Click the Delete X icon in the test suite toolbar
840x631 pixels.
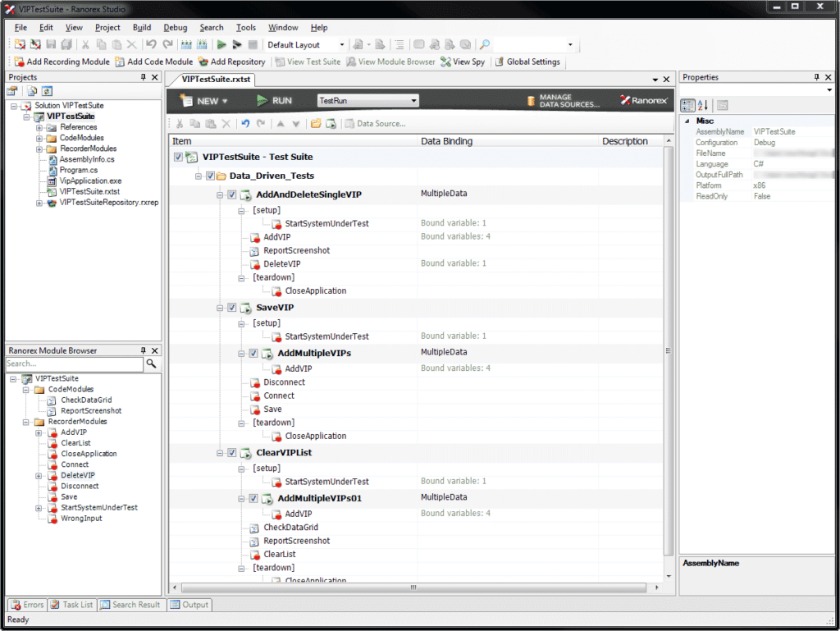pyautogui.click(x=226, y=124)
